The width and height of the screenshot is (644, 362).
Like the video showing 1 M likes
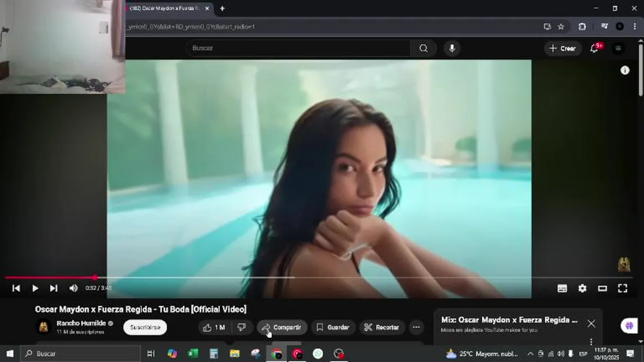pyautogui.click(x=214, y=327)
